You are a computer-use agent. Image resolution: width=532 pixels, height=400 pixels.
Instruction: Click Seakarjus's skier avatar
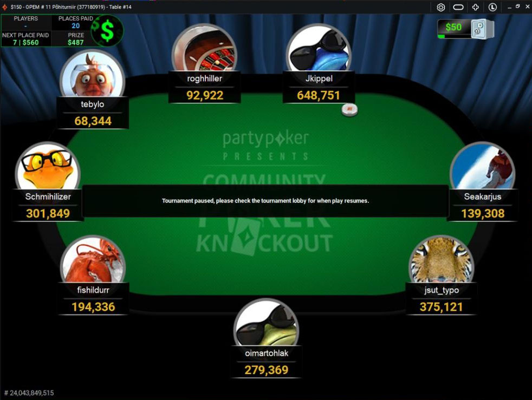[x=483, y=167]
